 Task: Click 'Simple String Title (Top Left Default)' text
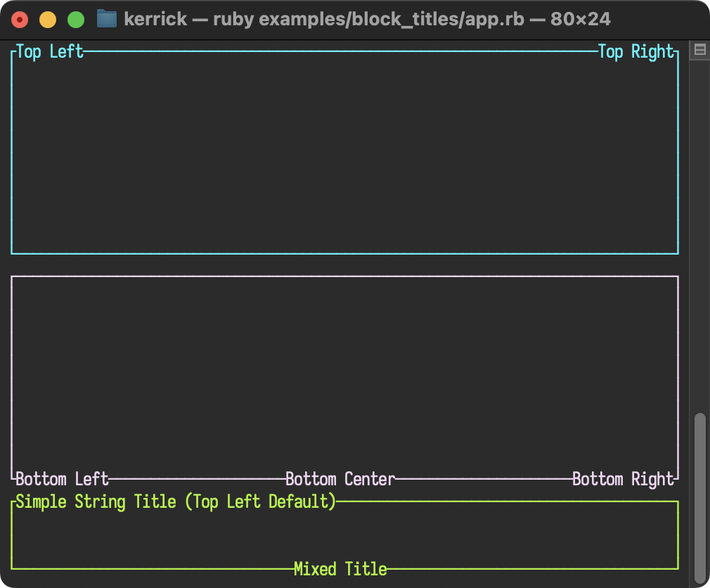pos(176,502)
